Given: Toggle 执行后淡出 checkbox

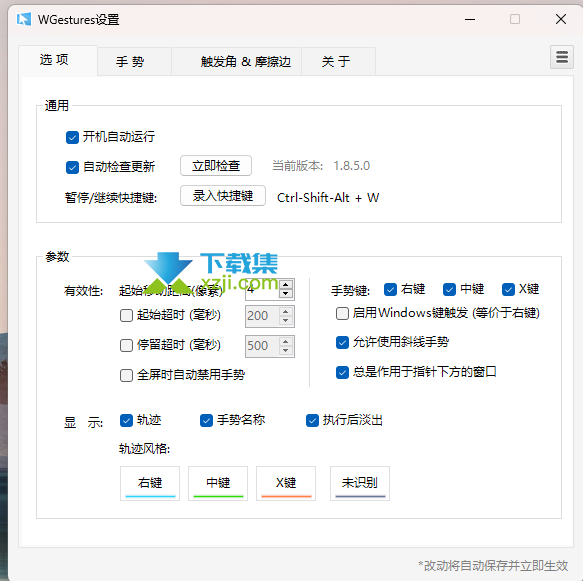Looking at the screenshot, I should [x=312, y=420].
